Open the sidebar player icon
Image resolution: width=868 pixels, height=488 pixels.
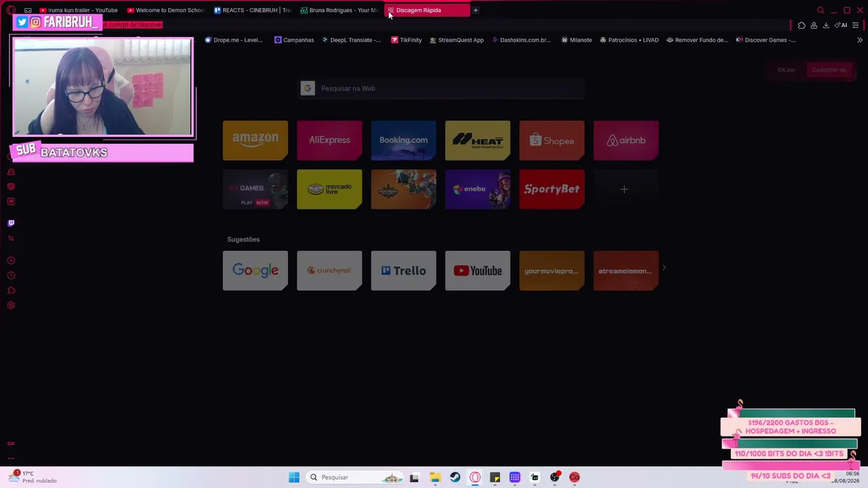[x=11, y=260]
